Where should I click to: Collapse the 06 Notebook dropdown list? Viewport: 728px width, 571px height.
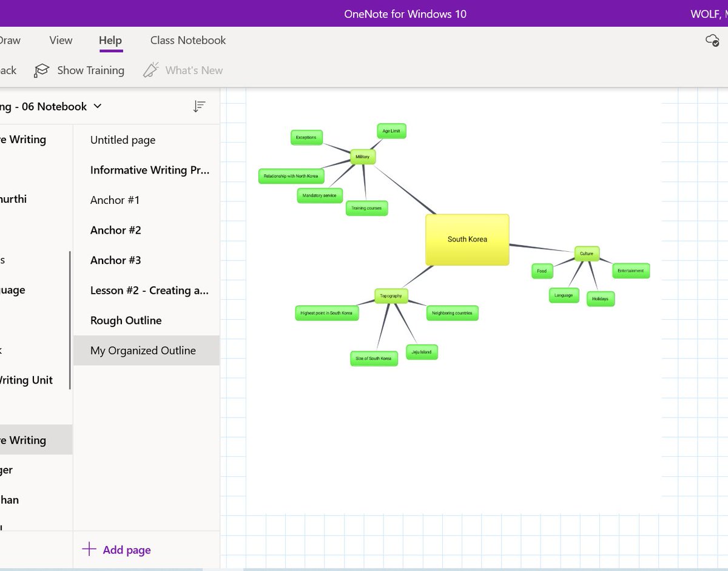(x=97, y=106)
